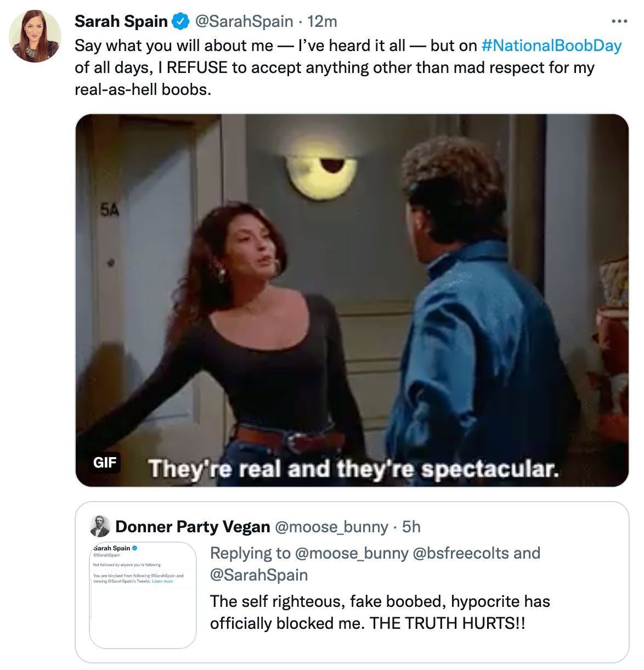Open the three-dot more options menu
Screen dimensions: 644x670
point(619,21)
